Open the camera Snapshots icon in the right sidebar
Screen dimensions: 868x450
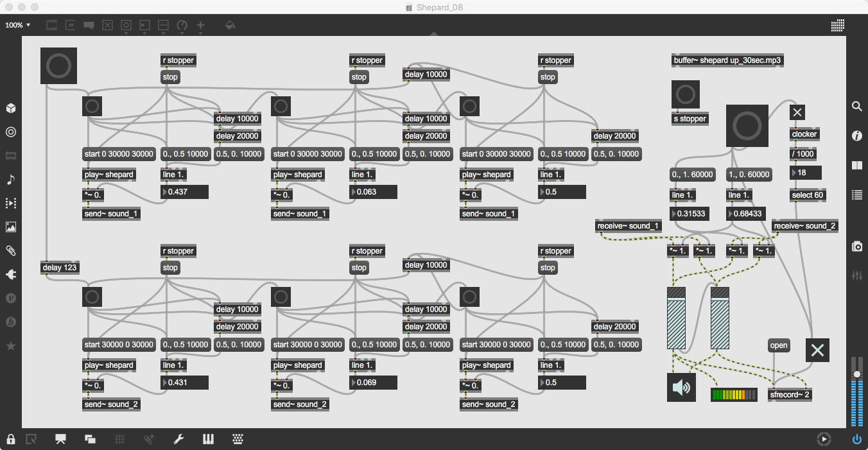(x=856, y=246)
